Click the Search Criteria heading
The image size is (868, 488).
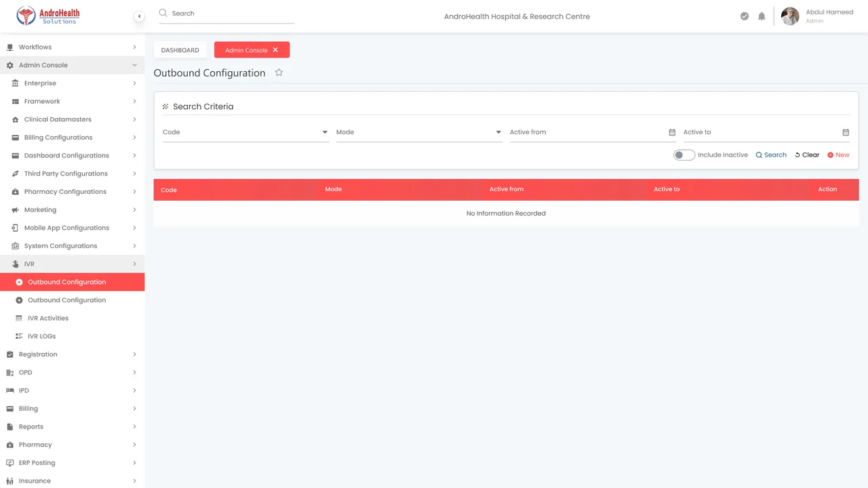203,106
